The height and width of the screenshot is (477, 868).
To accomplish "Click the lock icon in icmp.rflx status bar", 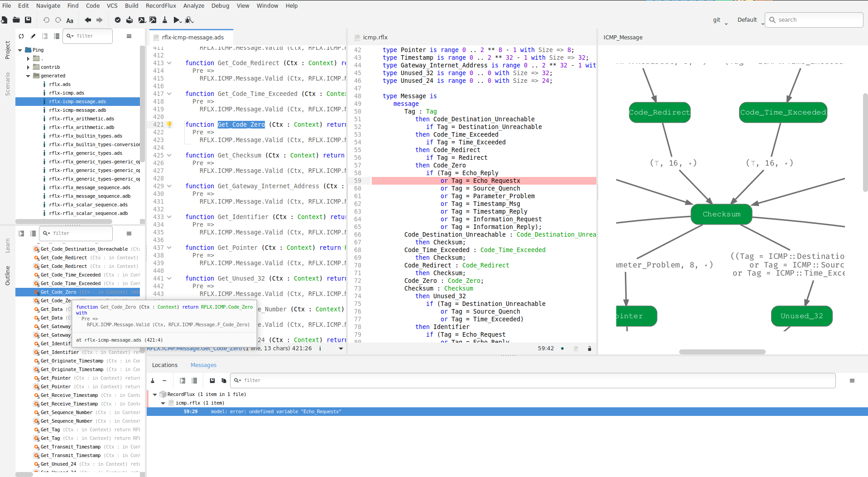I will pyautogui.click(x=590, y=348).
